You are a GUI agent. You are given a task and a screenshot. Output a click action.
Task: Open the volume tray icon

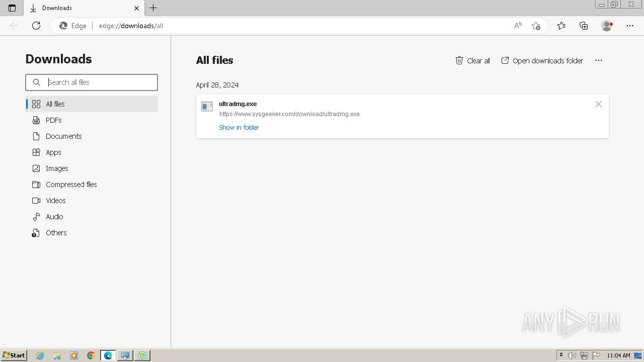coord(572,355)
